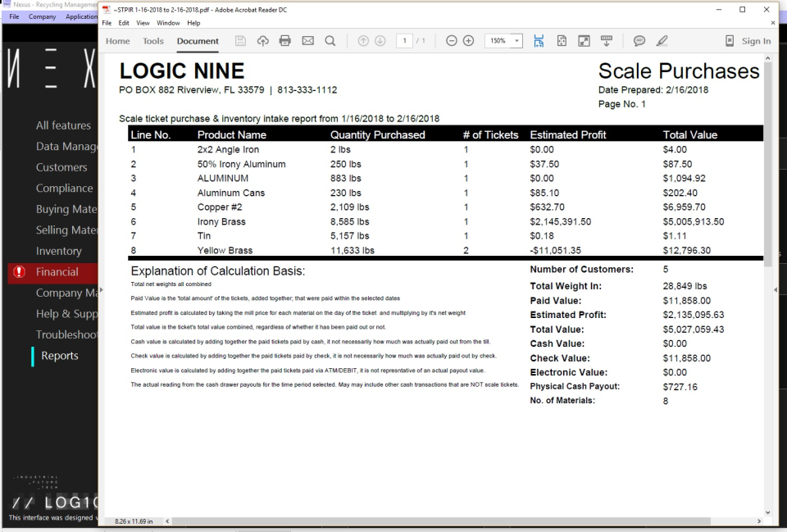Expand the right tools pane
Viewport: 787px width, 532px height.
point(775,289)
